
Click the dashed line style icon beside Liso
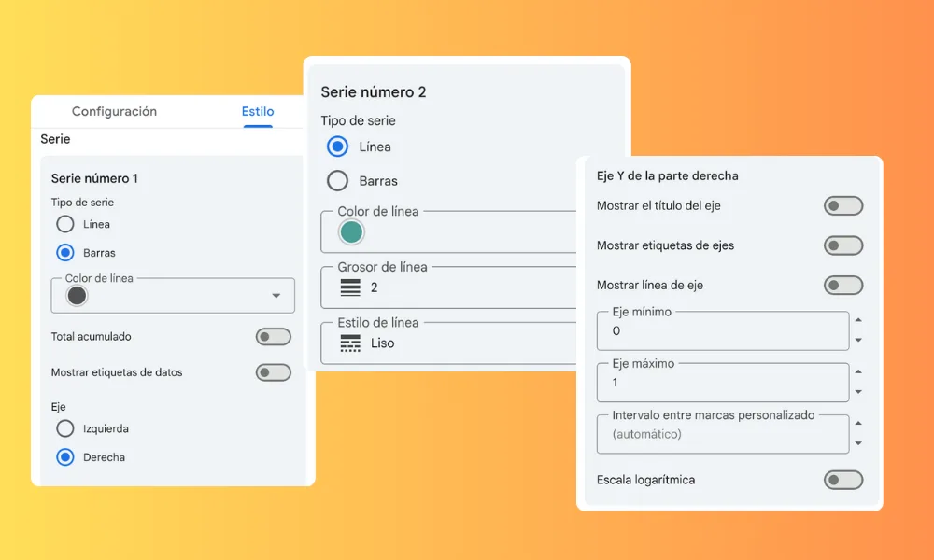tap(349, 343)
